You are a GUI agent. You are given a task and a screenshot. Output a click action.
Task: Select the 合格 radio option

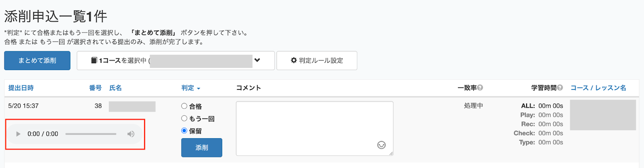tap(184, 106)
